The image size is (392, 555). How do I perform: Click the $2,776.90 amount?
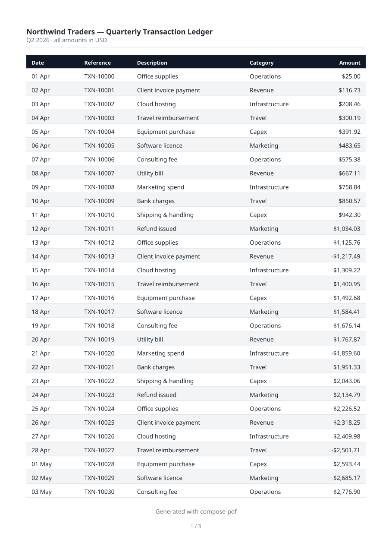point(346,492)
